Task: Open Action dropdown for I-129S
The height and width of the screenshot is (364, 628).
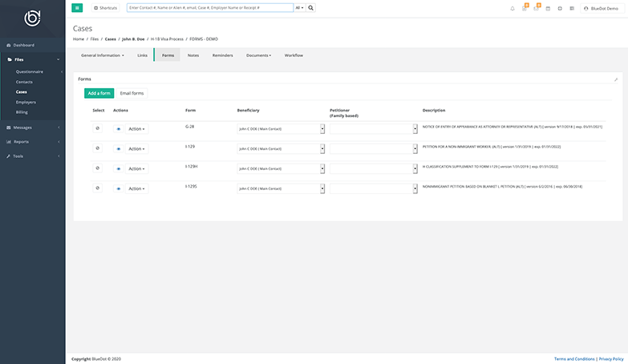Action: tap(136, 188)
